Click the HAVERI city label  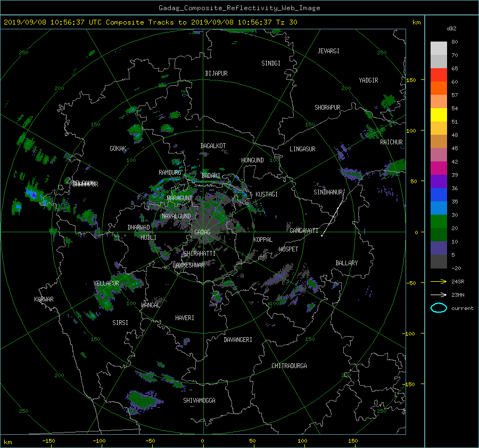185,318
